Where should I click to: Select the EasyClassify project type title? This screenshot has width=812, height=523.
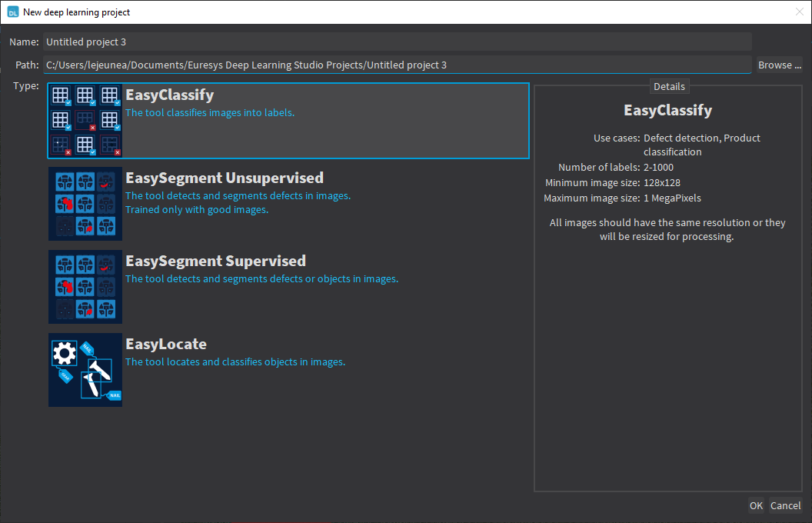coord(169,95)
